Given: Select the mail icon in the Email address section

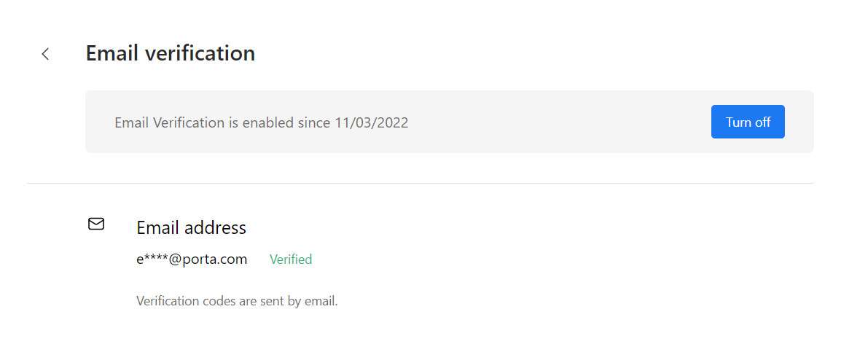Looking at the screenshot, I should pyautogui.click(x=96, y=224).
